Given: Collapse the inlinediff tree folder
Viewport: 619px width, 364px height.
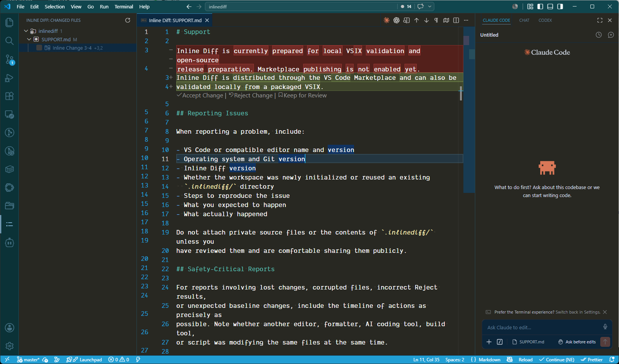Looking at the screenshot, I should point(26,31).
